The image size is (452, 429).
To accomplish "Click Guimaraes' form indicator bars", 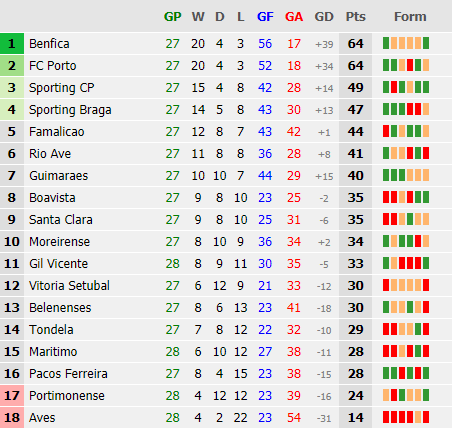I will [406, 175].
